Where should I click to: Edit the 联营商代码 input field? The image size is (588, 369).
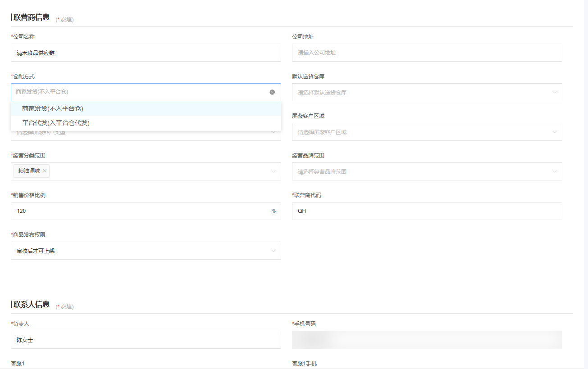coord(427,211)
